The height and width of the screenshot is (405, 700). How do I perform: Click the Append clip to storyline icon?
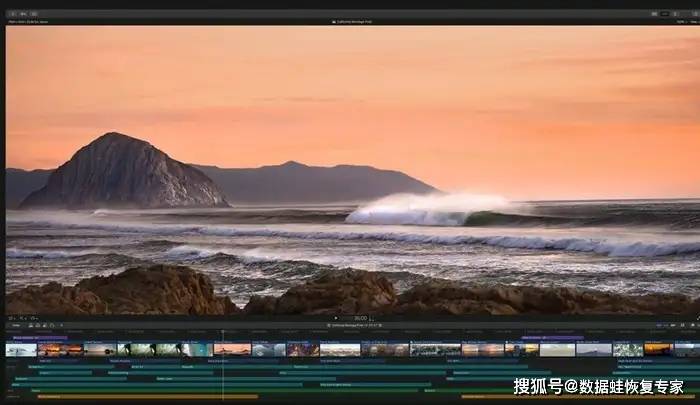(x=45, y=325)
